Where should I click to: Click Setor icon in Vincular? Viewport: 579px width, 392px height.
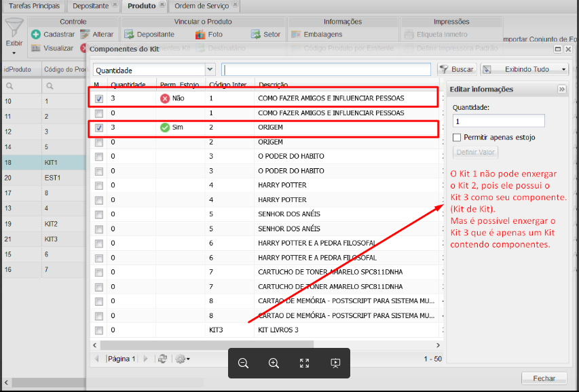tap(255, 35)
